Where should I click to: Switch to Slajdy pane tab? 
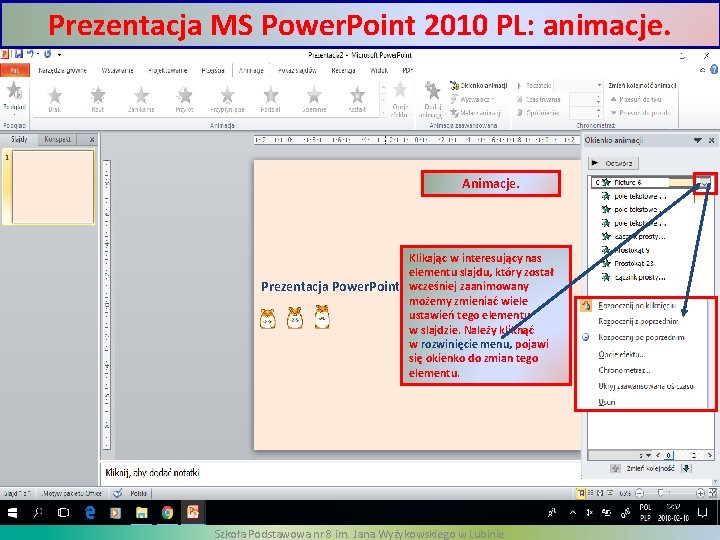pyautogui.click(x=19, y=139)
